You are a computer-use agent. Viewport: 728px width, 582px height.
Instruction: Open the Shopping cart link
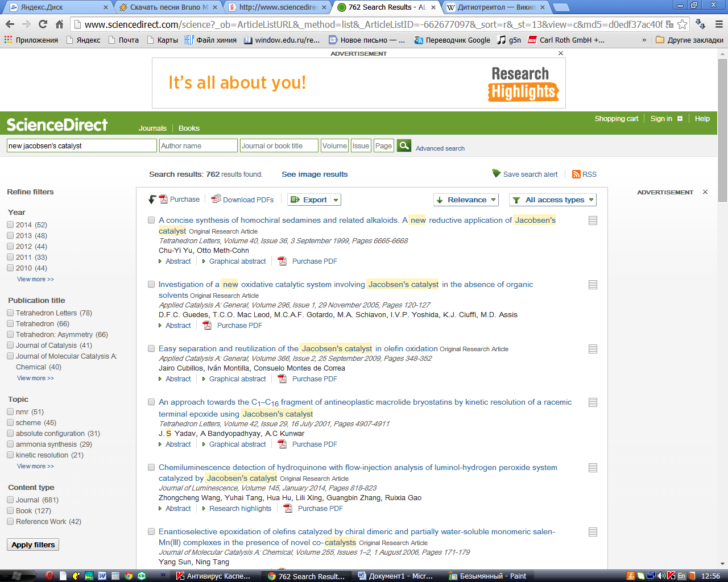pos(617,119)
